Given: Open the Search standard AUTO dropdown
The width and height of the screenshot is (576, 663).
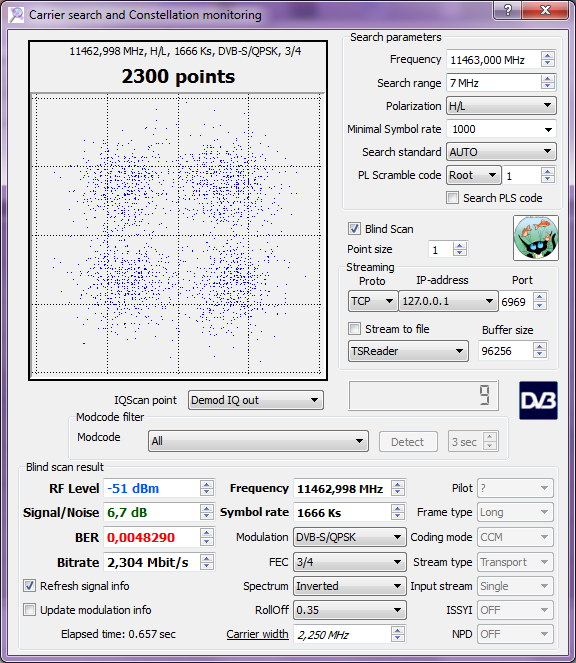Looking at the screenshot, I should pos(501,152).
